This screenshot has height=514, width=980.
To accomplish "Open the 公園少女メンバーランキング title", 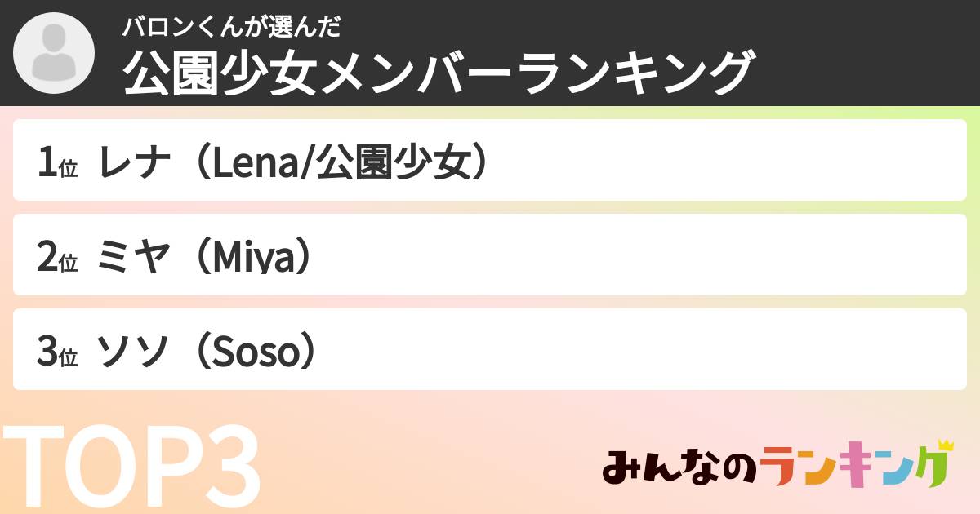I will (x=436, y=73).
